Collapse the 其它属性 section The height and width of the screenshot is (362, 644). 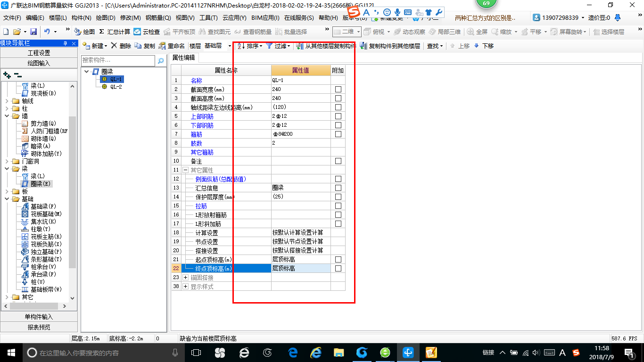coord(186,170)
